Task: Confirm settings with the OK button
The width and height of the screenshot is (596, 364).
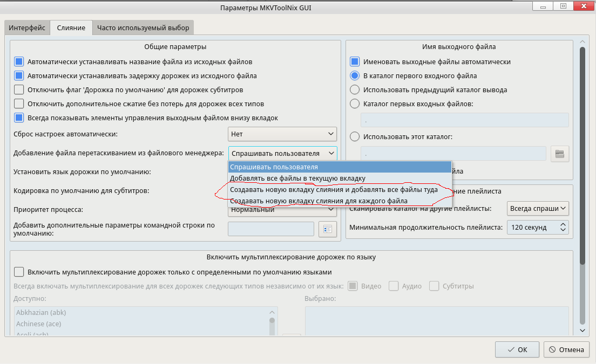Action: 517,349
